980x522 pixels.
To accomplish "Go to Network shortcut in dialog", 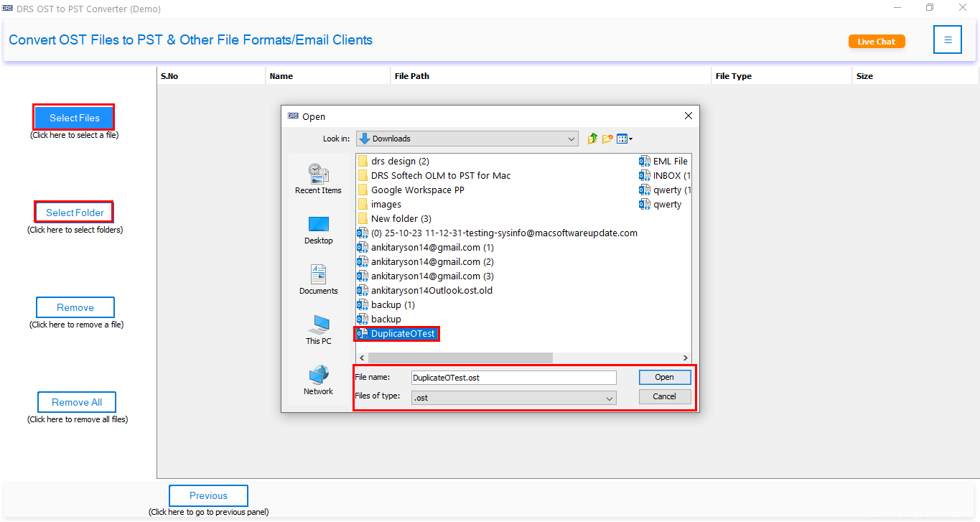I will pyautogui.click(x=318, y=381).
